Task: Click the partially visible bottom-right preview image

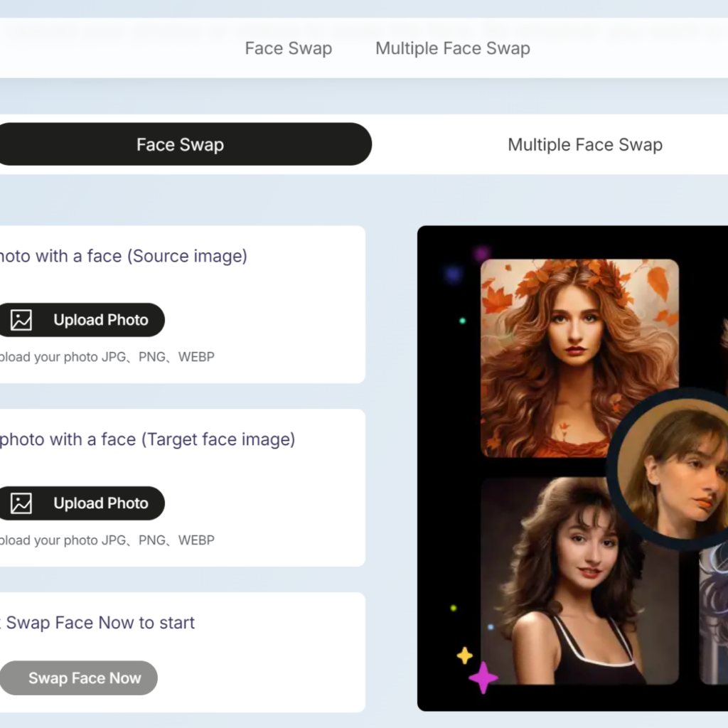Action: coord(713,619)
